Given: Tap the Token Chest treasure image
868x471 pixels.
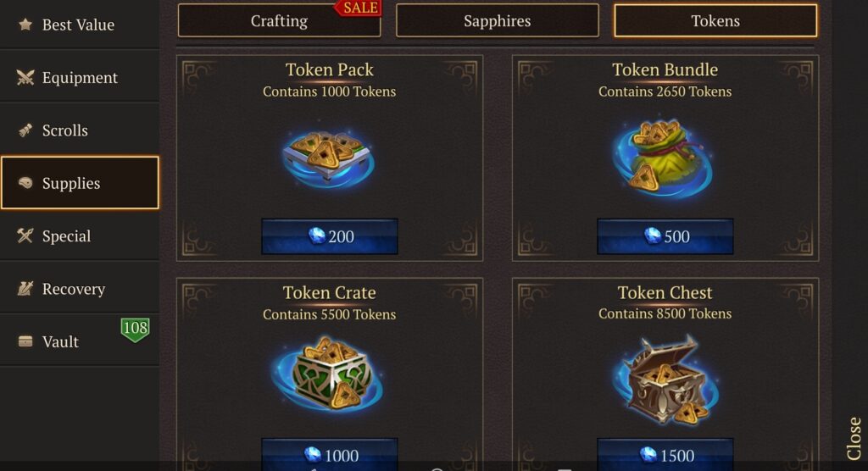Looking at the screenshot, I should pos(665,380).
